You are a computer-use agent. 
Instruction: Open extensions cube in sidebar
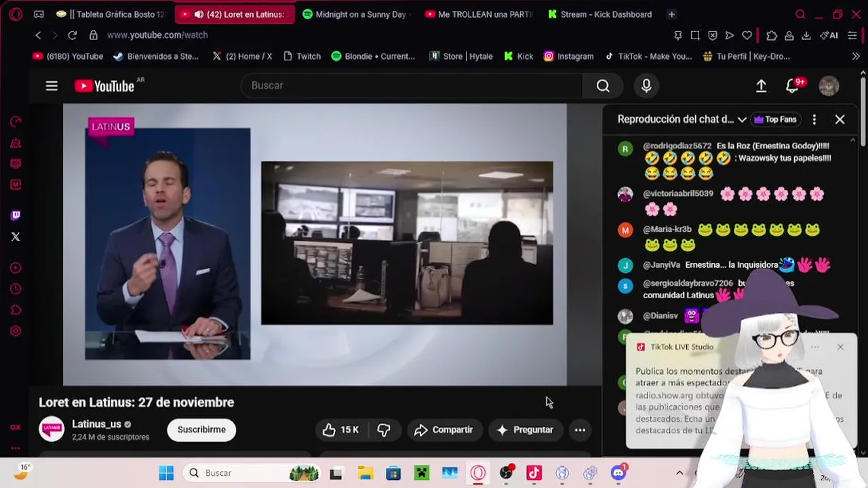(16, 310)
